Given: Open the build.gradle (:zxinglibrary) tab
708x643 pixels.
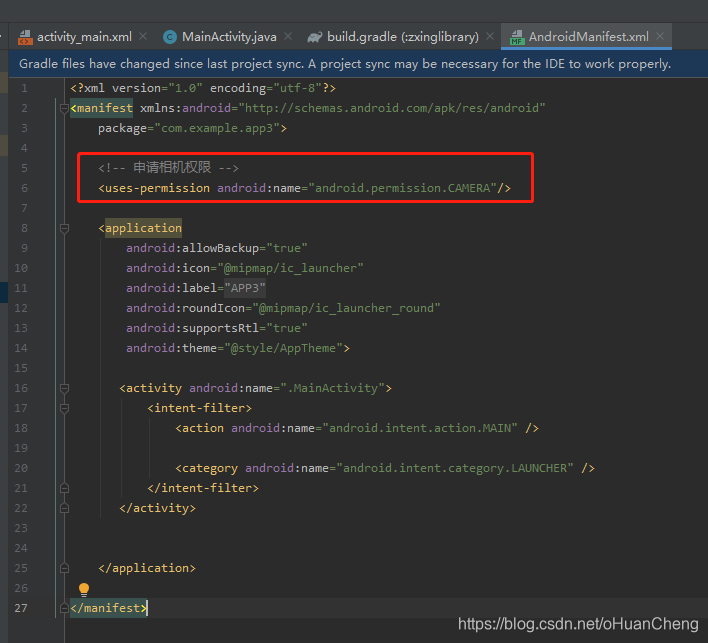Looking at the screenshot, I should tap(402, 37).
